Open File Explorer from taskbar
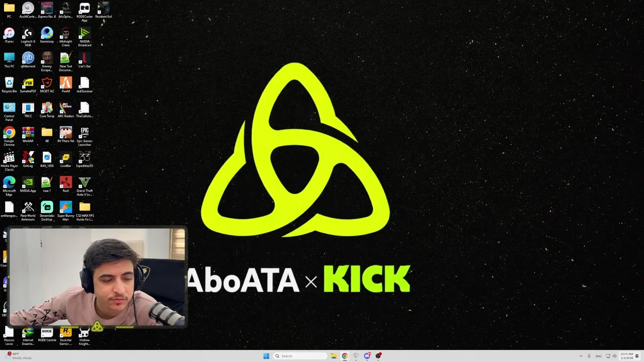Image resolution: width=644 pixels, height=362 pixels. pyautogui.click(x=333, y=356)
